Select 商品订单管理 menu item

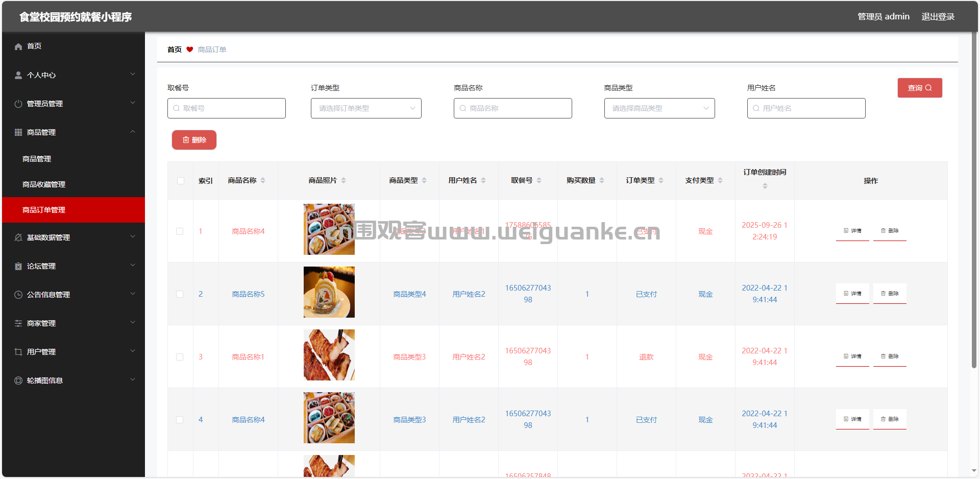[73, 210]
